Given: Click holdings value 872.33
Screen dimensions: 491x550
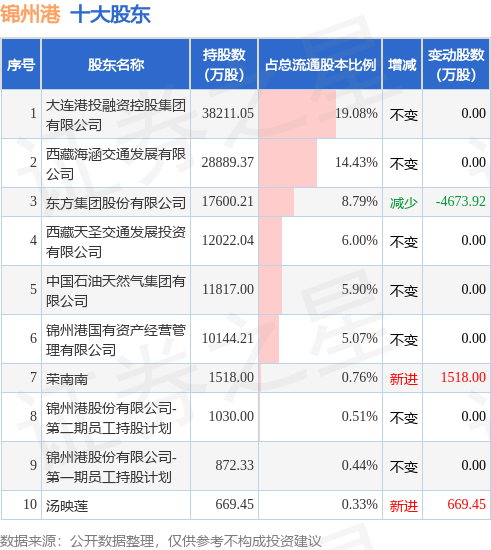Looking at the screenshot, I should click(234, 465).
